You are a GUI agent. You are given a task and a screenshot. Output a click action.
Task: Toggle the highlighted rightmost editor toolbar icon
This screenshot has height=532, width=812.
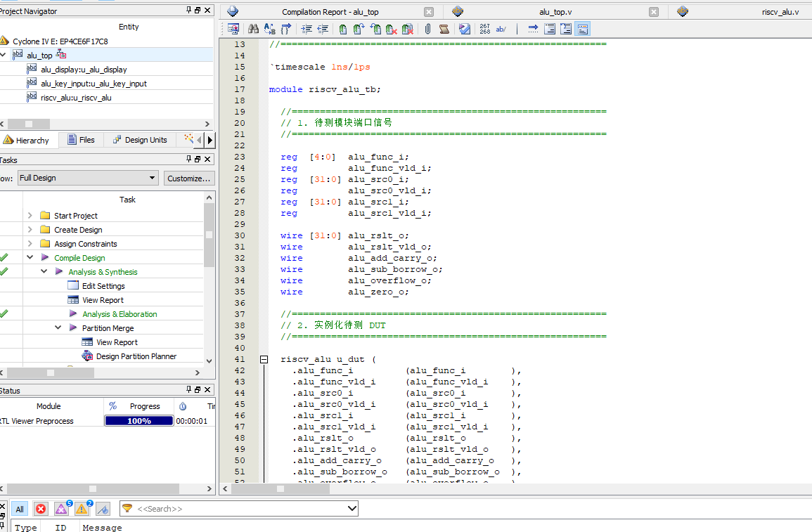[583, 29]
